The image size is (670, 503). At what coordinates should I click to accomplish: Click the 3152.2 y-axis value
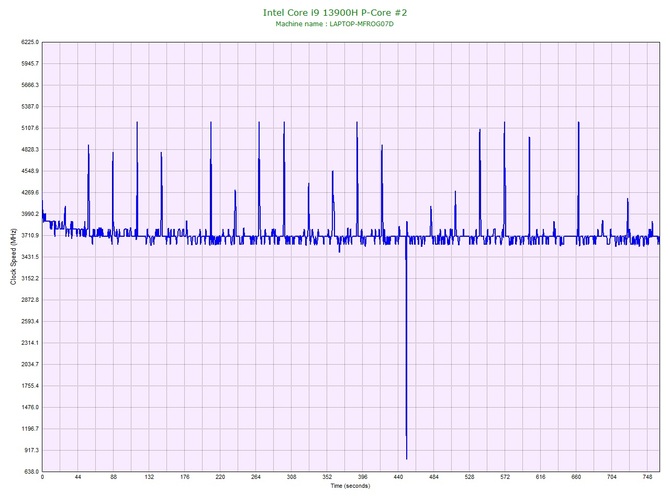click(x=30, y=279)
